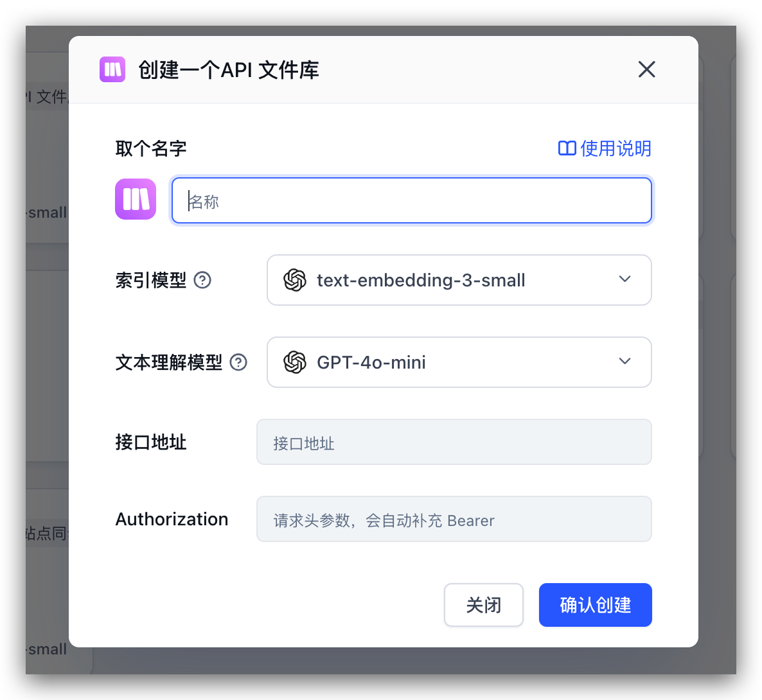The image size is (762, 700).
Task: Click the 关闭 button
Action: 484,604
